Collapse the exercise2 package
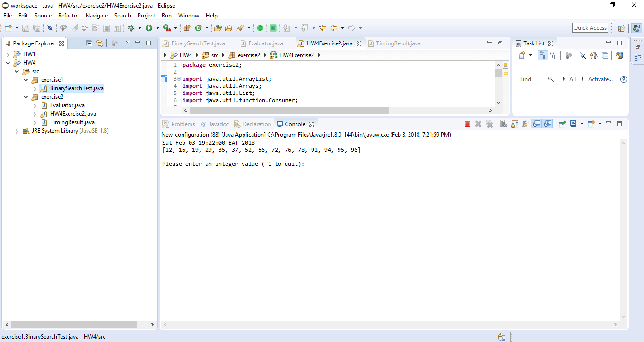Screen dimensions: 644x342 point(26,97)
